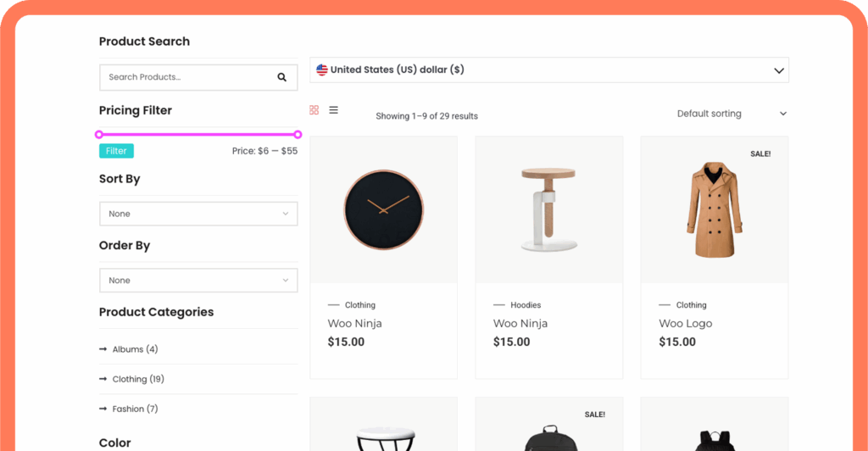This screenshot has height=451, width=868.
Task: Click the Search Products input field
Action: 186,77
